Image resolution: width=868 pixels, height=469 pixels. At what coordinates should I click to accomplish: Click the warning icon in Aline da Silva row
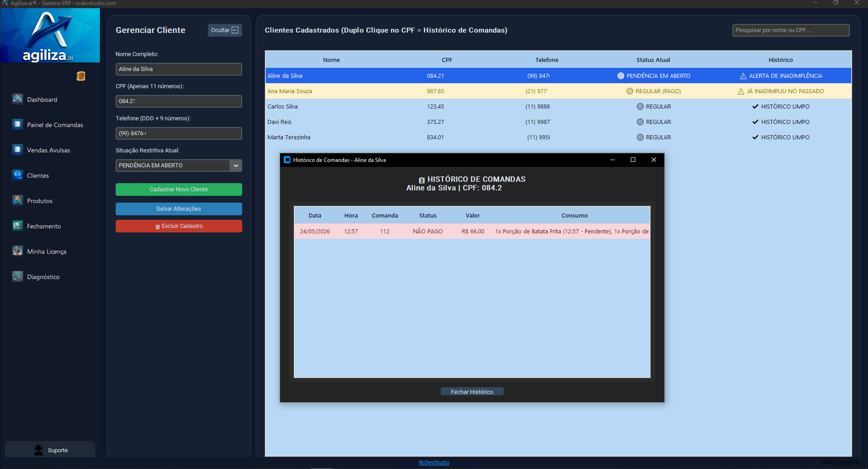[x=743, y=76]
